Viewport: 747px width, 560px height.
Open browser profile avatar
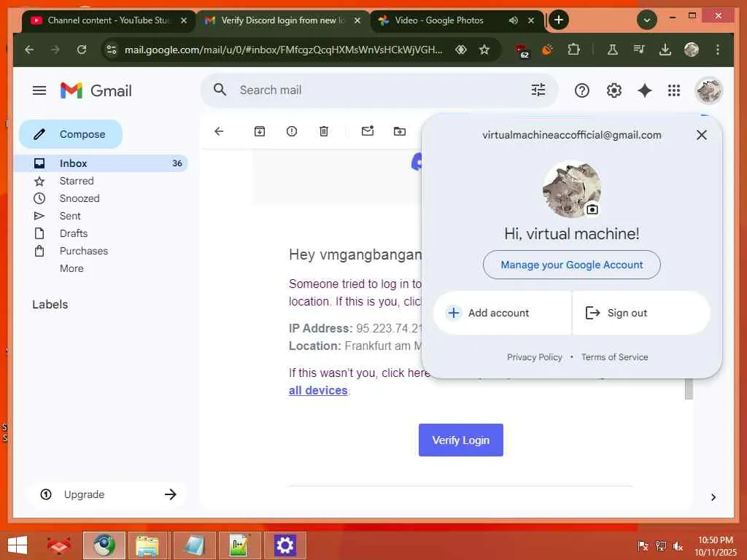pos(692,50)
